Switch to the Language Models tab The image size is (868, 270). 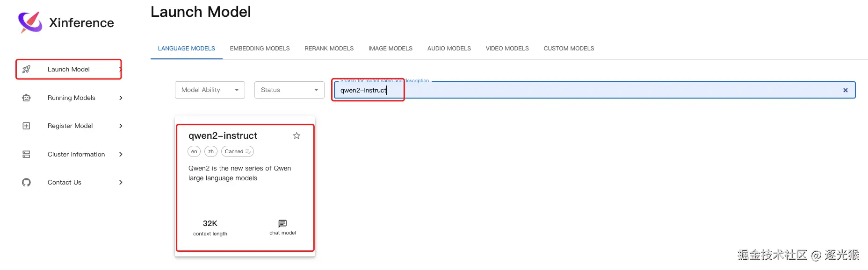point(187,49)
